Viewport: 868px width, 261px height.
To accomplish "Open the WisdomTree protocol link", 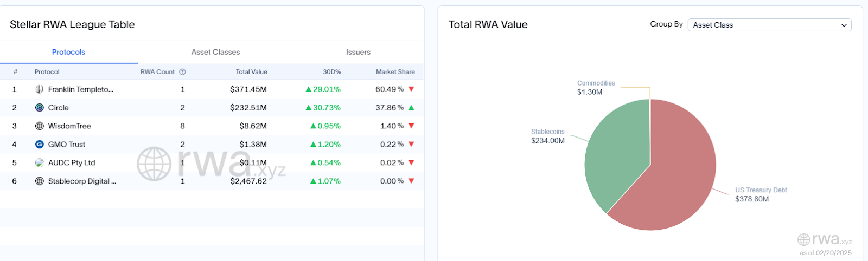I will [69, 126].
